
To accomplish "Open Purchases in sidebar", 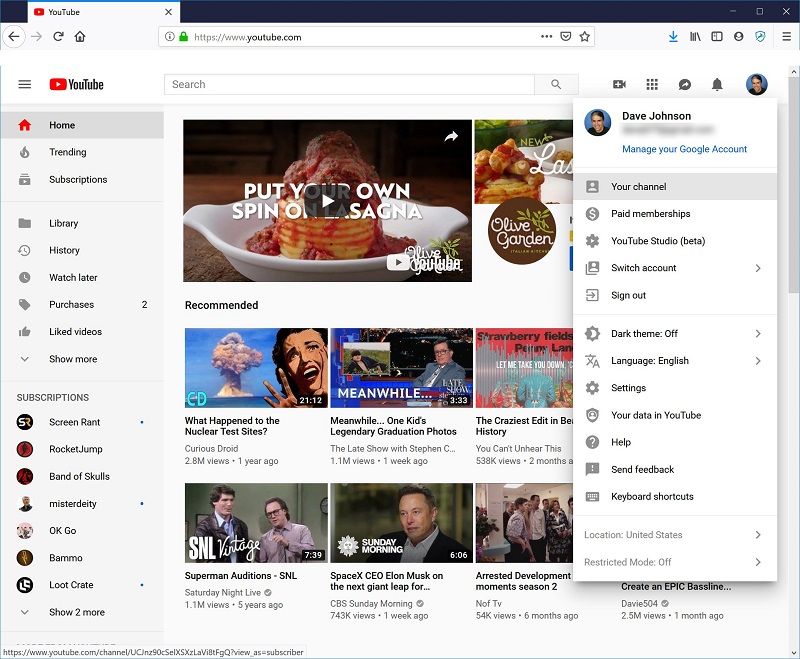I will 82,305.
